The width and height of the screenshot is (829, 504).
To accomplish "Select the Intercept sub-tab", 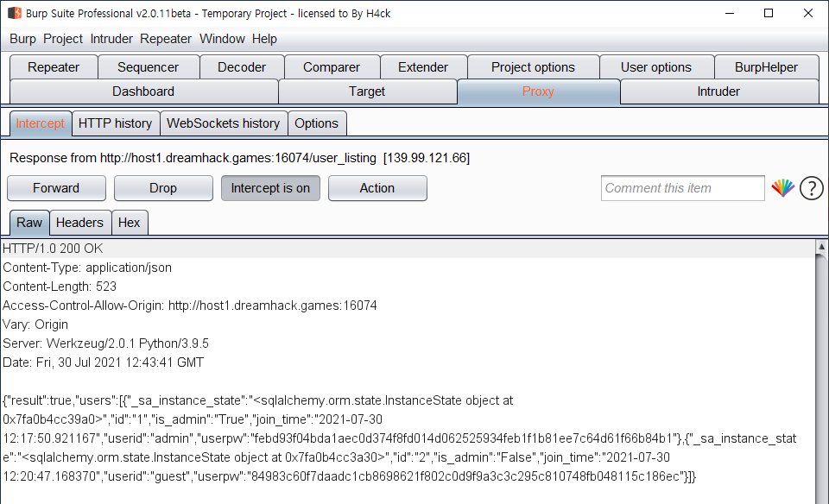I will point(41,123).
